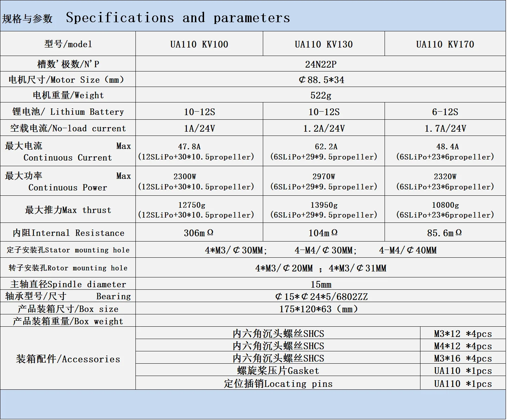Screen dimensions: 507x420
Task: Select the "M3*16 *4pcs" accessory quantity
Action: click(463, 359)
